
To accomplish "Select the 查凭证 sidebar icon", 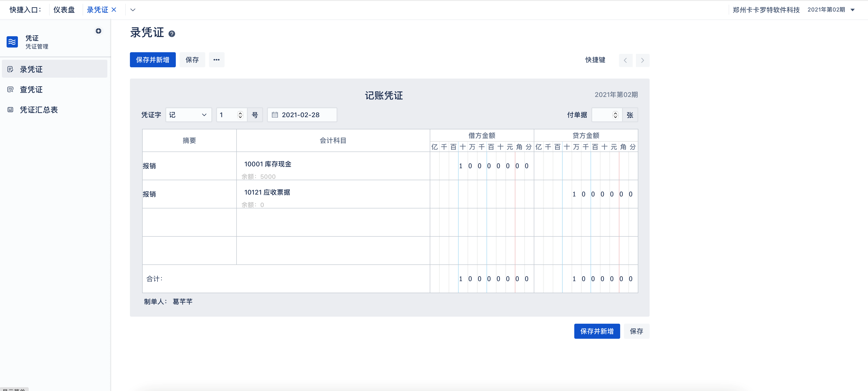I will pyautogui.click(x=10, y=89).
